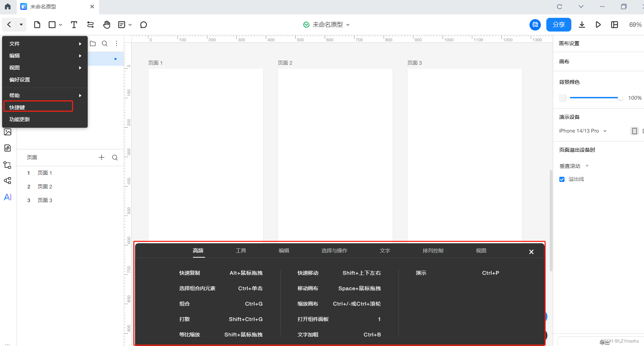This screenshot has height=346, width=644.
Task: Open the 帮助 submenu
Action: [45, 95]
